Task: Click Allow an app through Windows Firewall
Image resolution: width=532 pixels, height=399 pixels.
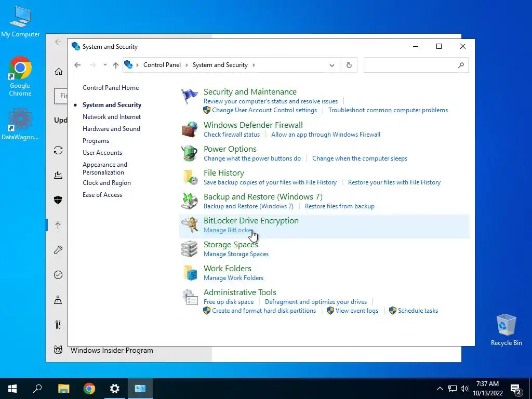Action: 326,135
